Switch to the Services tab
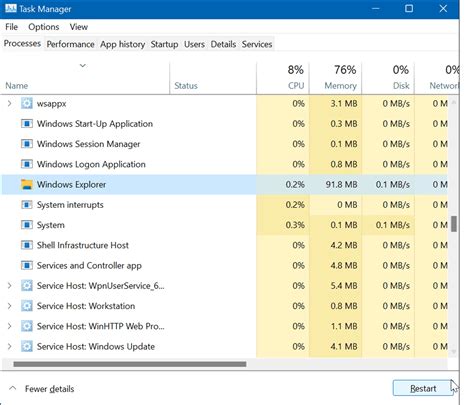 [257, 44]
